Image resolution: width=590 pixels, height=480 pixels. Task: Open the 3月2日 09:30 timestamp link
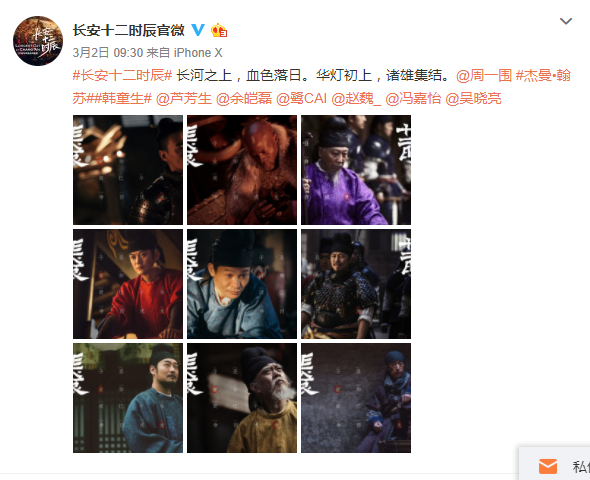[108, 53]
